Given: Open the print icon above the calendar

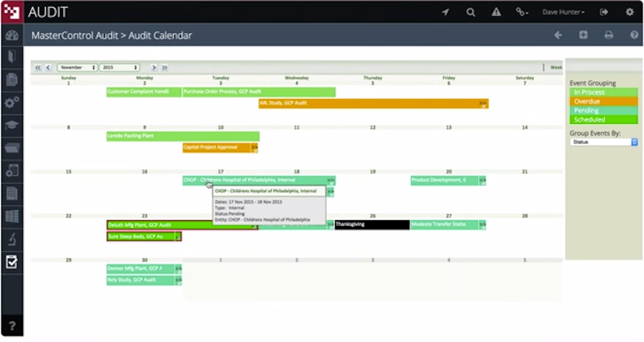Looking at the screenshot, I should 609,35.
